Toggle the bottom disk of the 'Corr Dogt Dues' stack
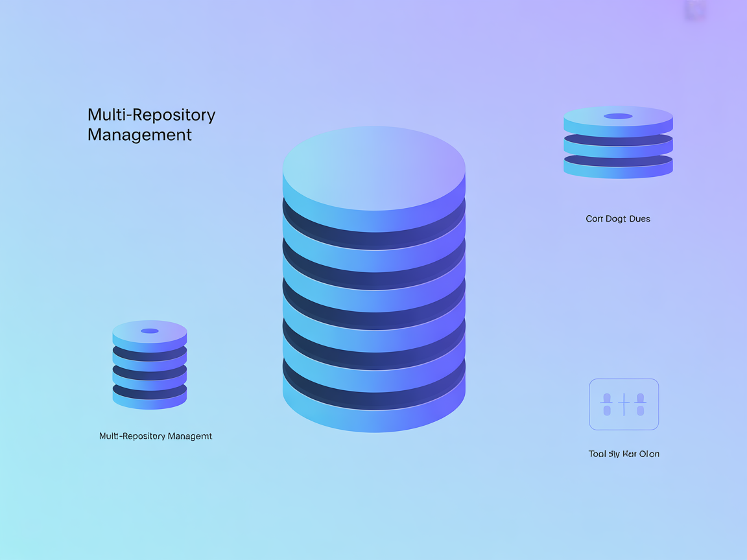Screen dimensions: 747x560 tap(617, 165)
